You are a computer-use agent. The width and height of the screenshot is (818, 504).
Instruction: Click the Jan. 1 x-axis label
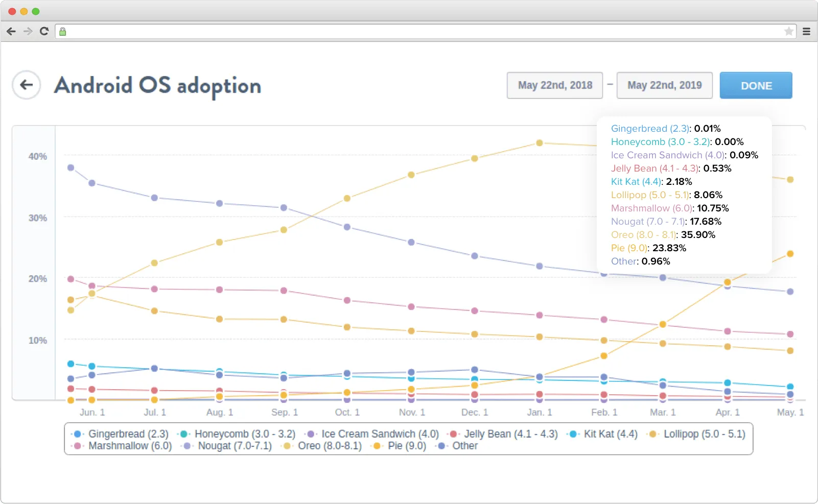pyautogui.click(x=540, y=412)
